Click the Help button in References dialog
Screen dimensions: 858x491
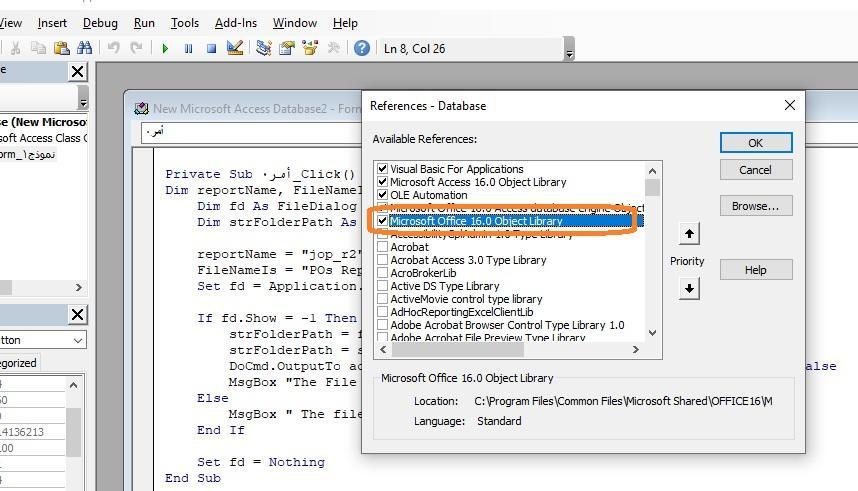756,270
